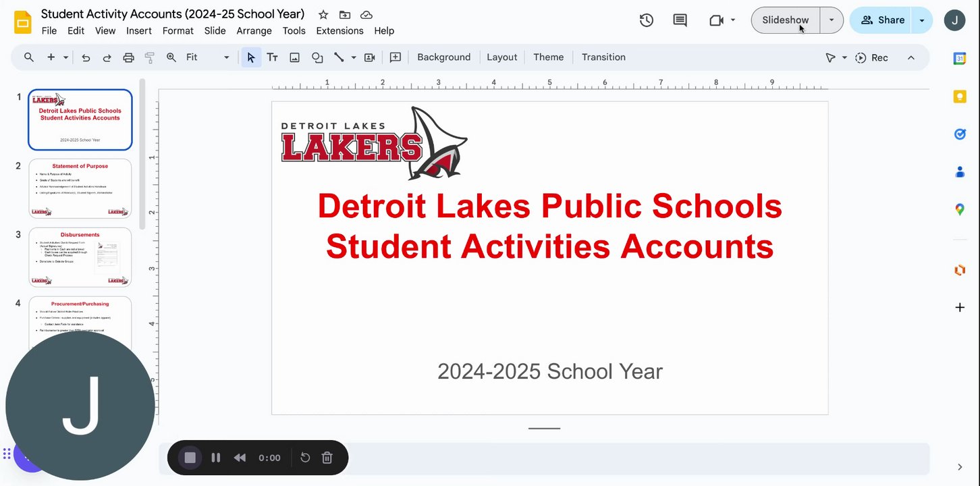This screenshot has width=980, height=486.
Task: Open Google Keep side panel
Action: tap(960, 97)
